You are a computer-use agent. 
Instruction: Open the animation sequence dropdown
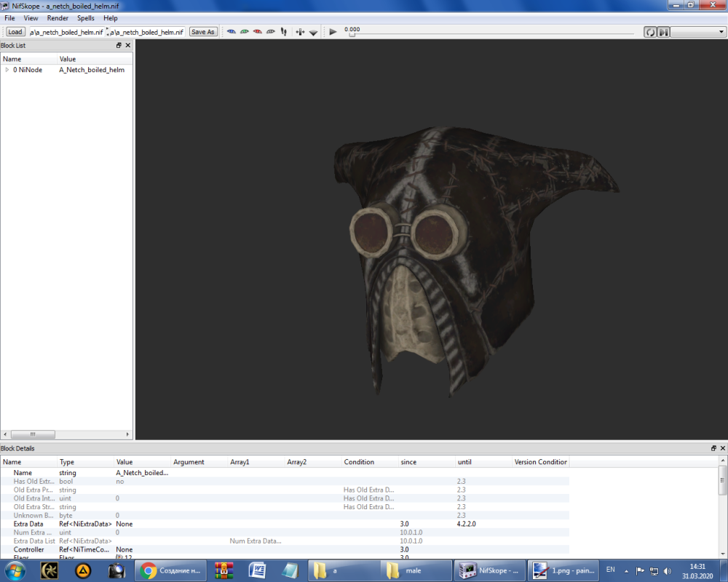point(698,32)
